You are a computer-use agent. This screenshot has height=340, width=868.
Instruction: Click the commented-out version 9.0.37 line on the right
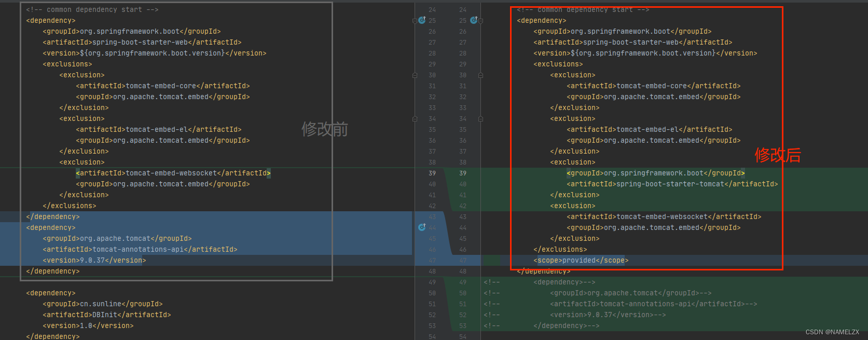pyautogui.click(x=608, y=315)
